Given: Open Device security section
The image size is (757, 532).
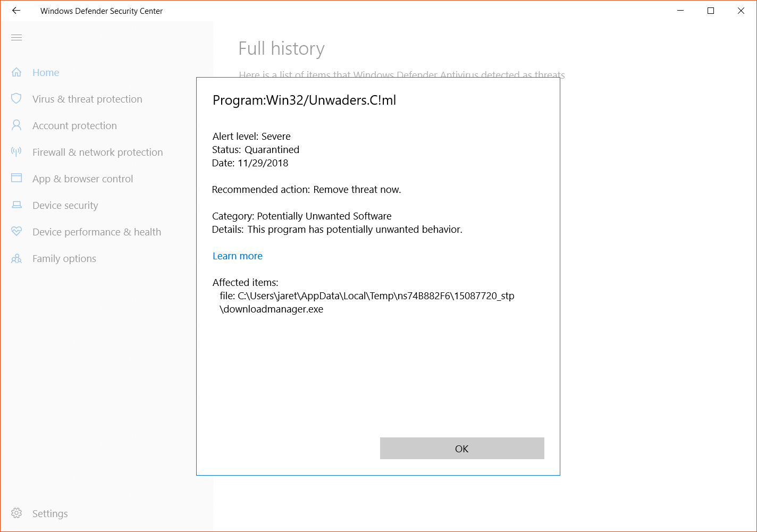Looking at the screenshot, I should point(65,205).
